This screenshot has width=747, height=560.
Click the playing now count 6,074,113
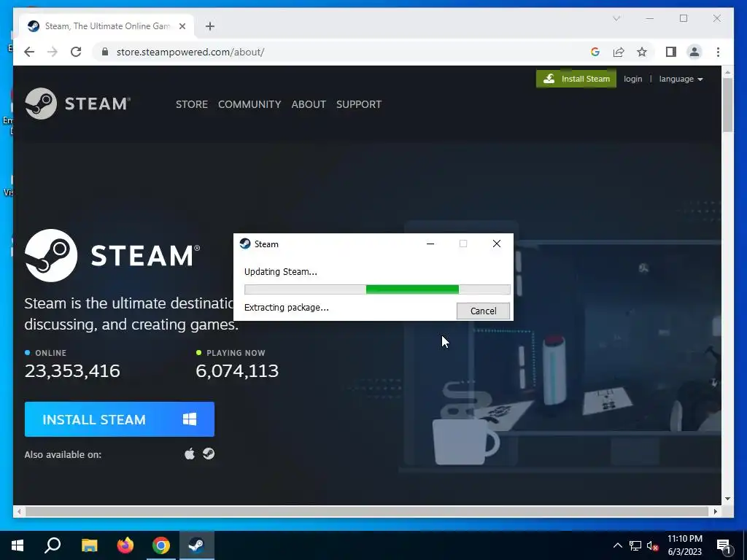tap(237, 370)
